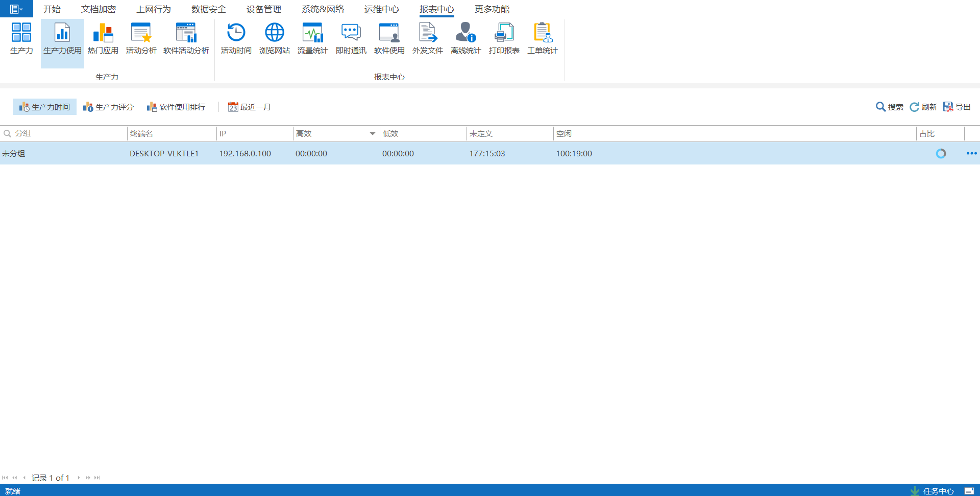Open the 高效 column dropdown arrow
The image size is (980, 496).
tap(373, 134)
